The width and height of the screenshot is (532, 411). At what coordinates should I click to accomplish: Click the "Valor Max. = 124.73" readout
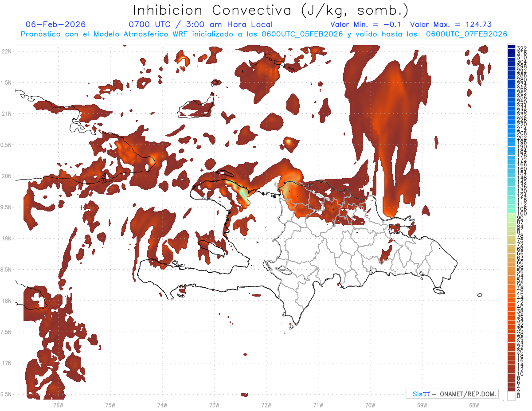tap(451, 25)
